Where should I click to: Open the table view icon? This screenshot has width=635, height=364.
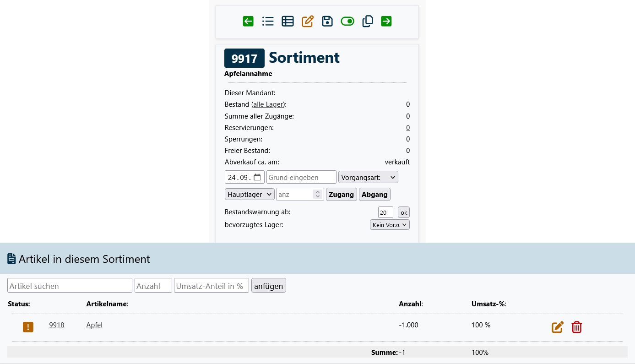pos(288,21)
